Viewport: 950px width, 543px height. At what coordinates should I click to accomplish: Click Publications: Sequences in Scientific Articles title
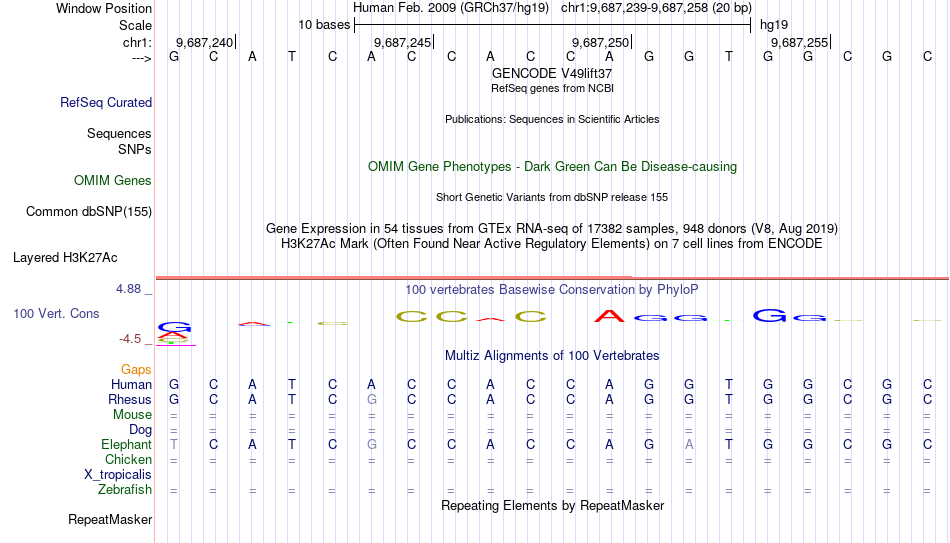pyautogui.click(x=552, y=119)
